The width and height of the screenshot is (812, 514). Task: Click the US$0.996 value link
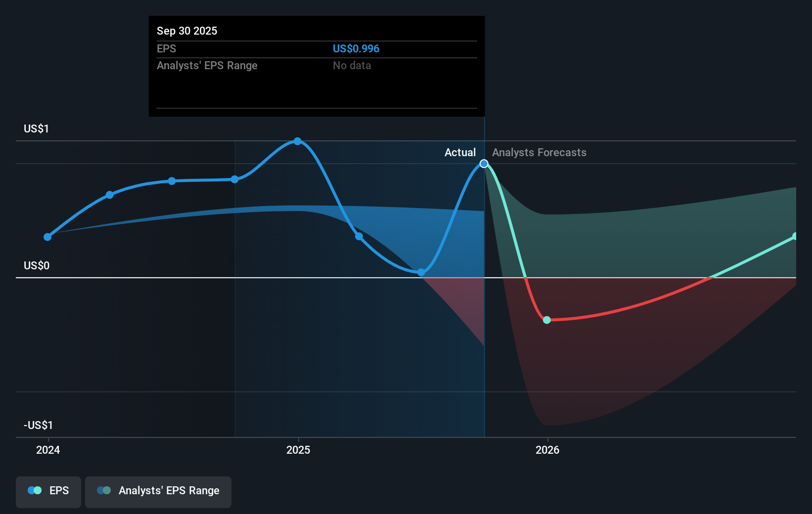pyautogui.click(x=356, y=48)
